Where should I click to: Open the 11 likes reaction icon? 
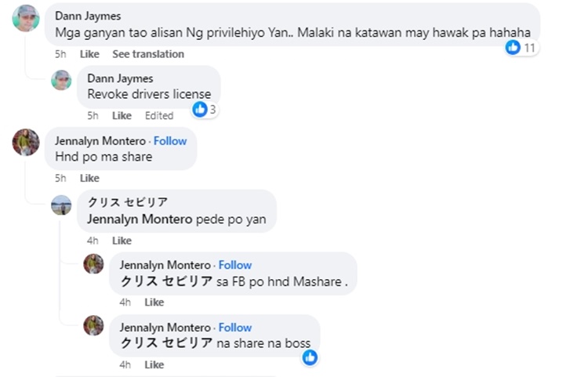click(x=514, y=48)
